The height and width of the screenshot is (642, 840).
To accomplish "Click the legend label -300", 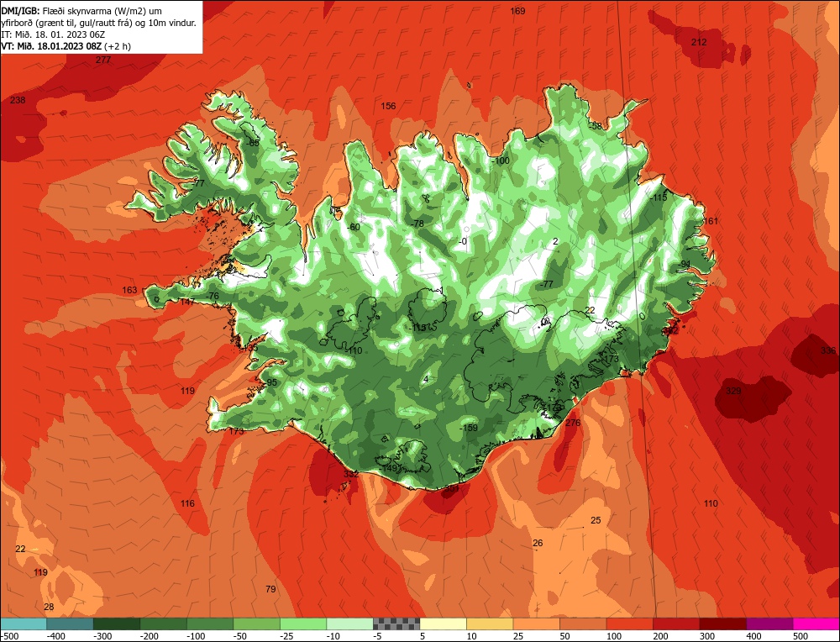I will pyautogui.click(x=102, y=636).
